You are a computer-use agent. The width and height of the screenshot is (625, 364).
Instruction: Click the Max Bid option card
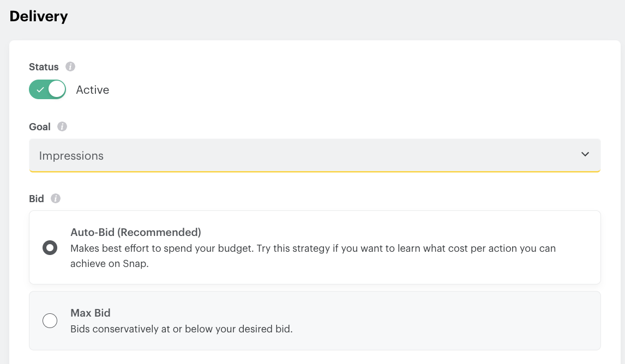pyautogui.click(x=314, y=320)
